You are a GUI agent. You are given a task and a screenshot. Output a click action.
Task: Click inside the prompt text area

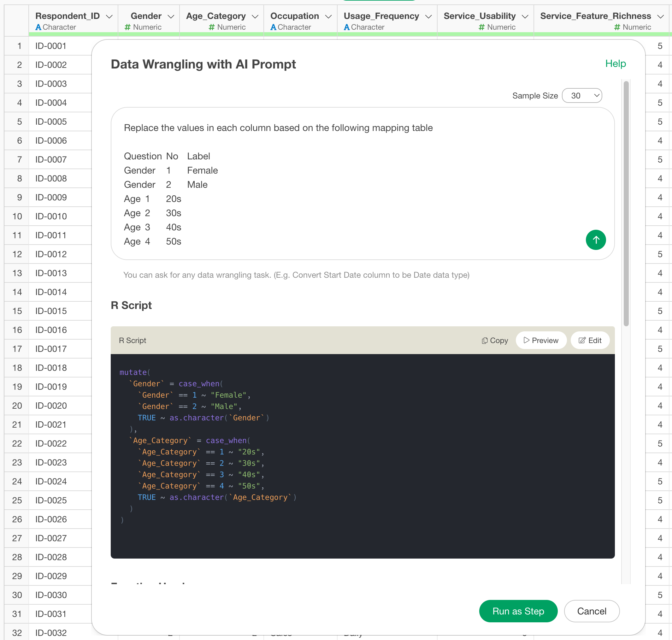[341, 191]
